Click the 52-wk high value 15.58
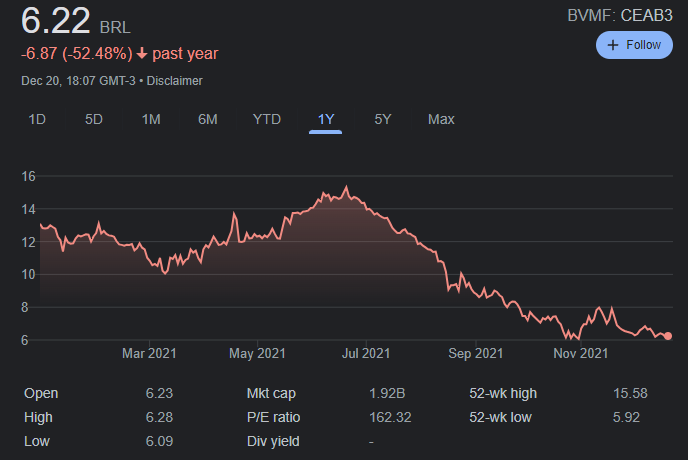 tap(630, 393)
